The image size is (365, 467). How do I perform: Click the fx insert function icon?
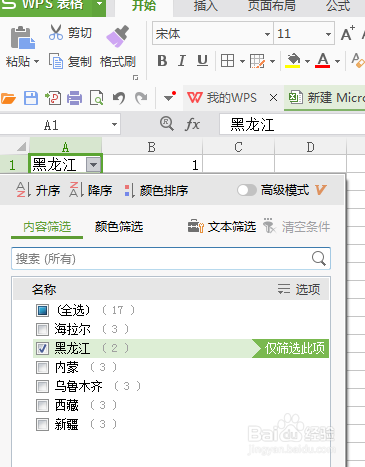pos(193,125)
